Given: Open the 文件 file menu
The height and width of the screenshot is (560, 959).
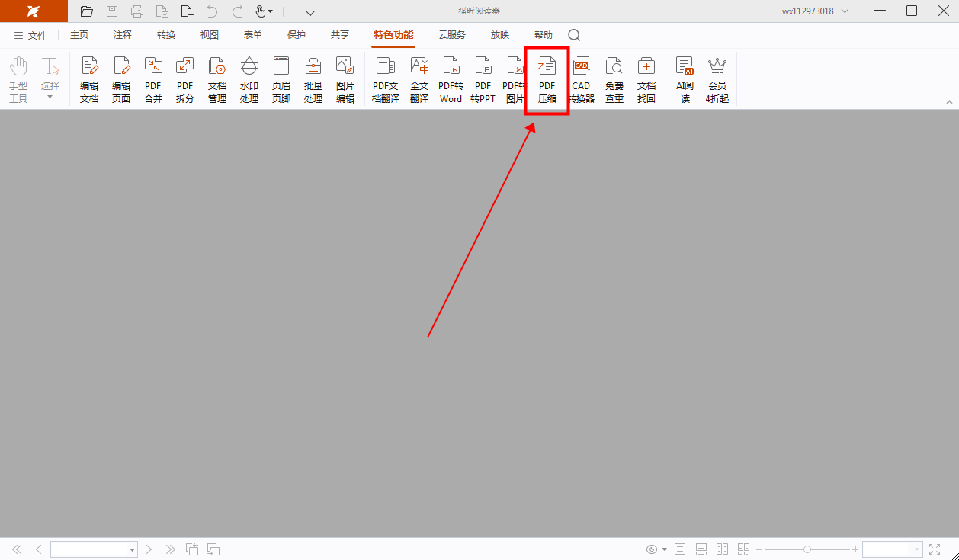Looking at the screenshot, I should tap(30, 36).
